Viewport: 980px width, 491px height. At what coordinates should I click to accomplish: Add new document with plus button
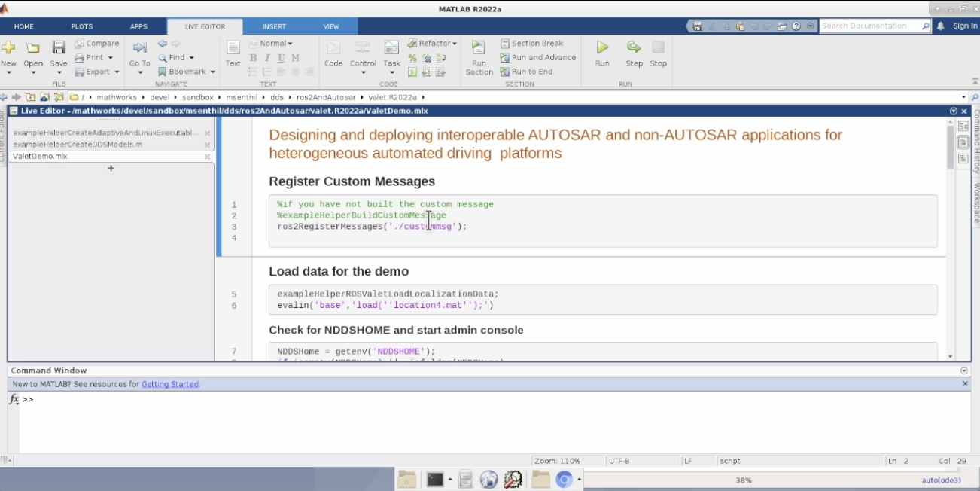tap(111, 168)
